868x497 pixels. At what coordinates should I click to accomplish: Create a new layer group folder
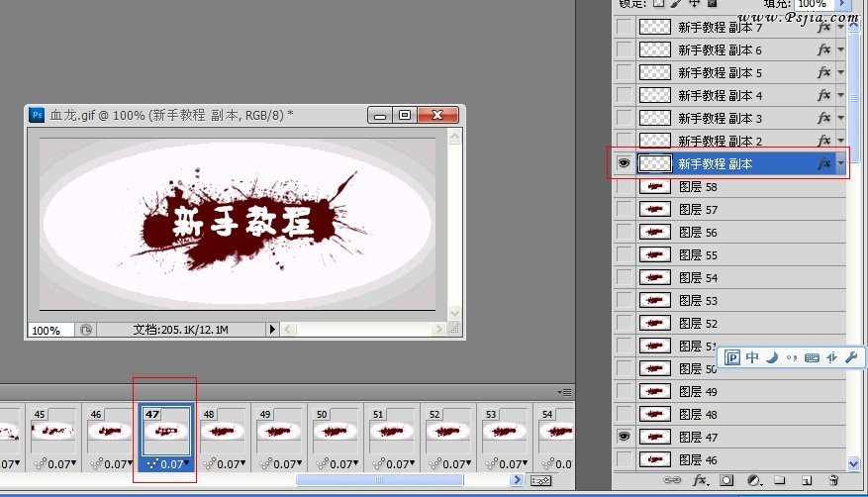pyautogui.click(x=780, y=480)
